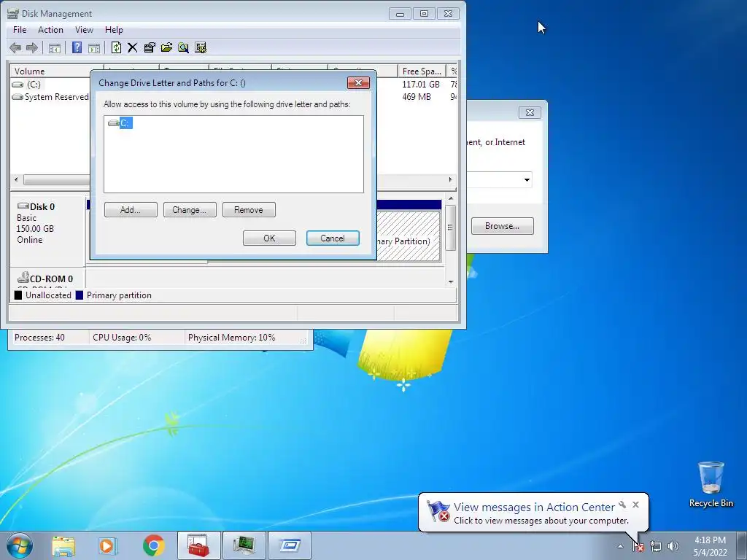Cancel the Change Drive Letter dialog
This screenshot has width=747, height=560.
333,238
